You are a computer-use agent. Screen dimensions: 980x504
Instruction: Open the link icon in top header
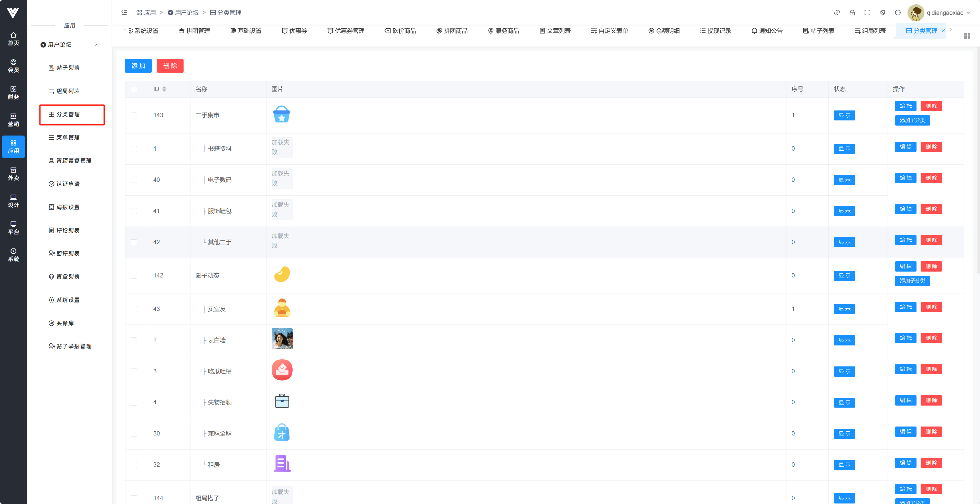click(837, 13)
